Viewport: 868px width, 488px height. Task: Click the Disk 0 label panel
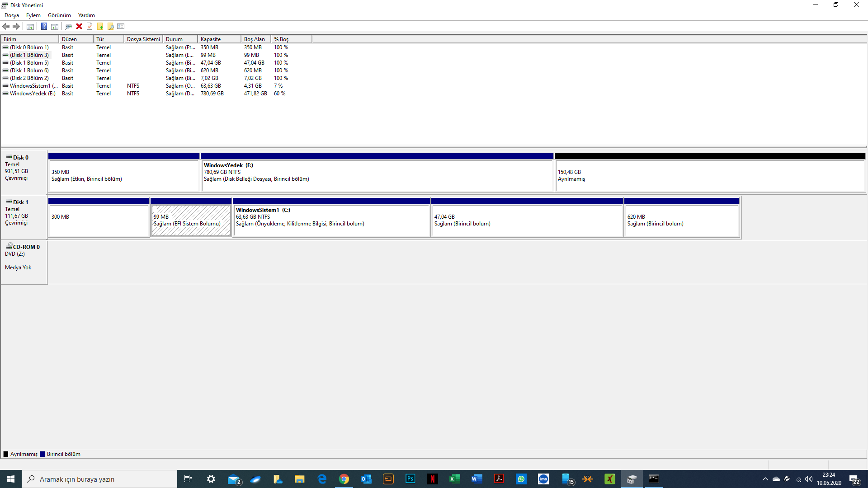tap(24, 172)
